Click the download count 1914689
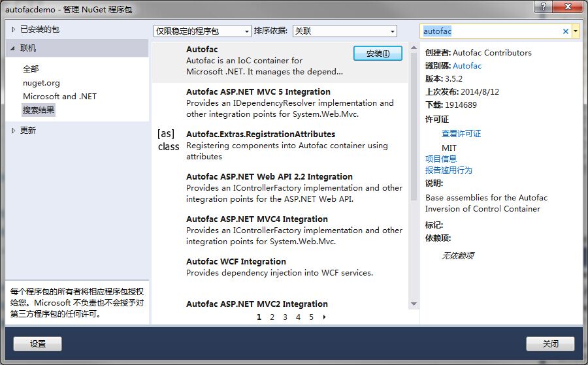 point(461,105)
